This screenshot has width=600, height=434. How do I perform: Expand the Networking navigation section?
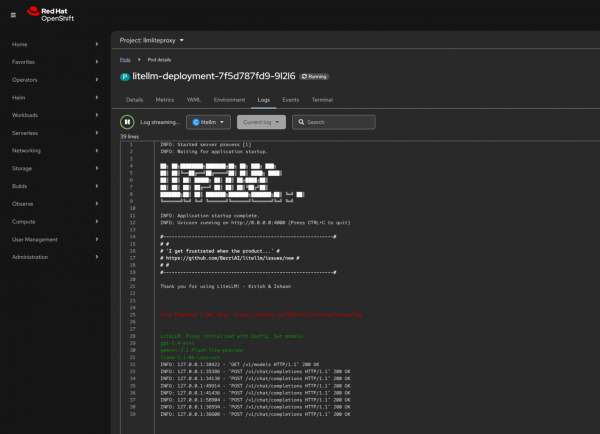tap(55, 151)
